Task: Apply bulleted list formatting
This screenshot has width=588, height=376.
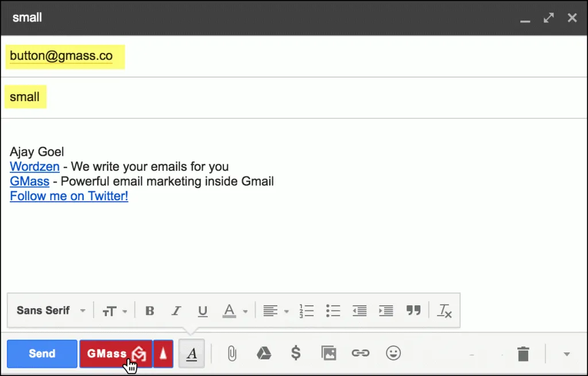Action: pos(333,310)
